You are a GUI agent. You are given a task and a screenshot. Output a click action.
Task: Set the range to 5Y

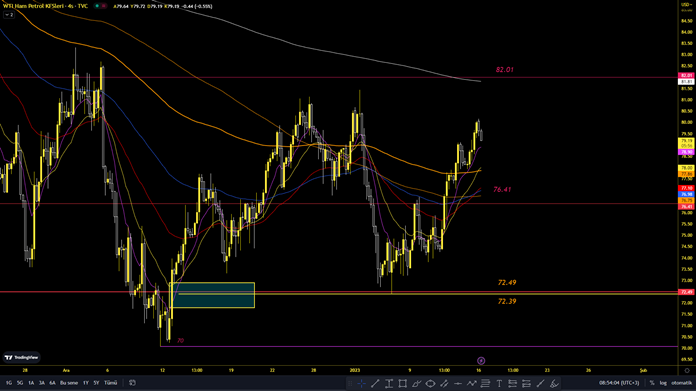point(96,383)
